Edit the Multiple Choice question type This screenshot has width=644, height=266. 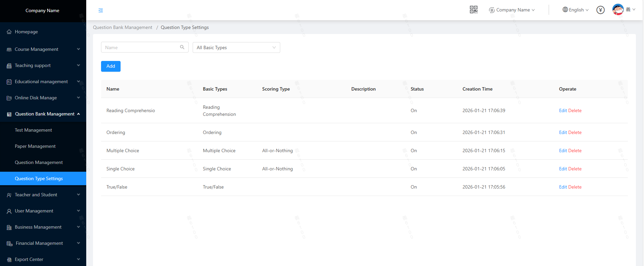pos(562,151)
